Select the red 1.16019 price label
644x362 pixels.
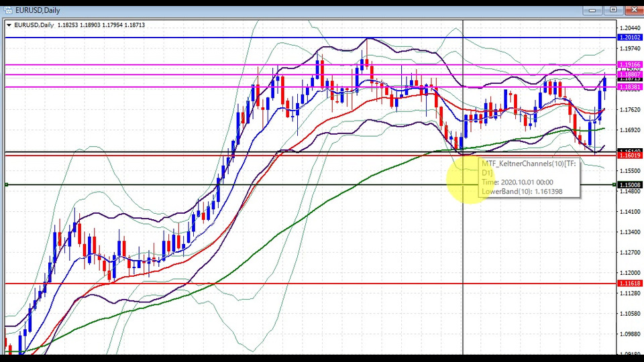[x=630, y=156]
